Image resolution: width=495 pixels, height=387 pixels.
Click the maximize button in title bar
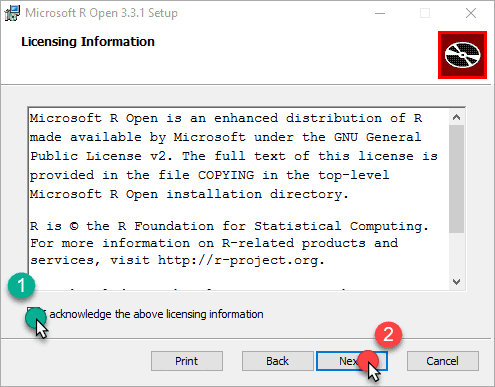[425, 13]
